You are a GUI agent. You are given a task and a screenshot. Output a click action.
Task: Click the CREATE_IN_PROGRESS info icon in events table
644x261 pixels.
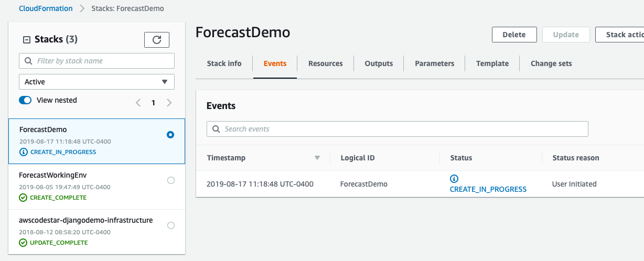pyautogui.click(x=454, y=179)
